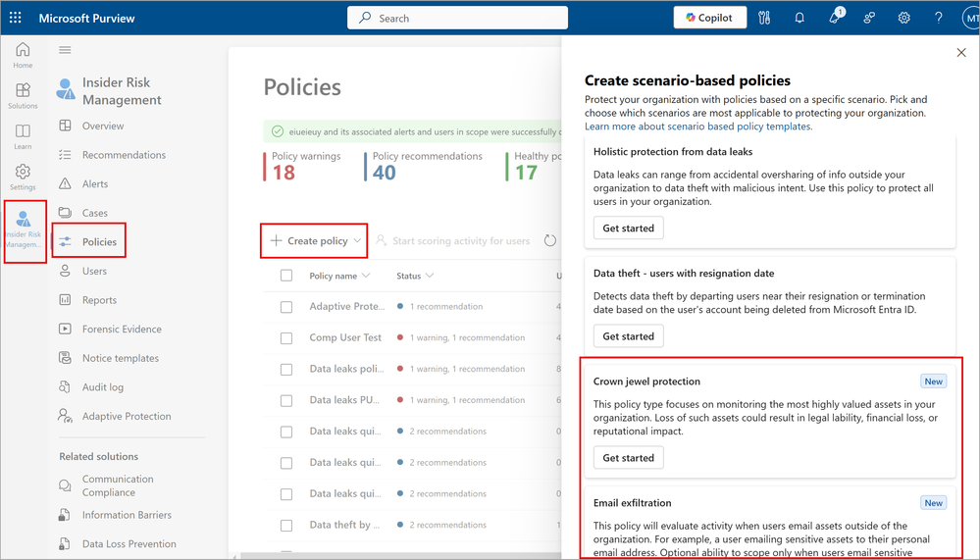
Task: Open the app launcher waffle icon
Action: click(16, 18)
